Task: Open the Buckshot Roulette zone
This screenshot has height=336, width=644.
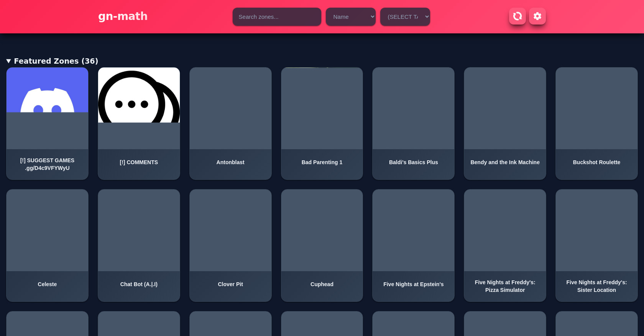Action: [x=596, y=123]
